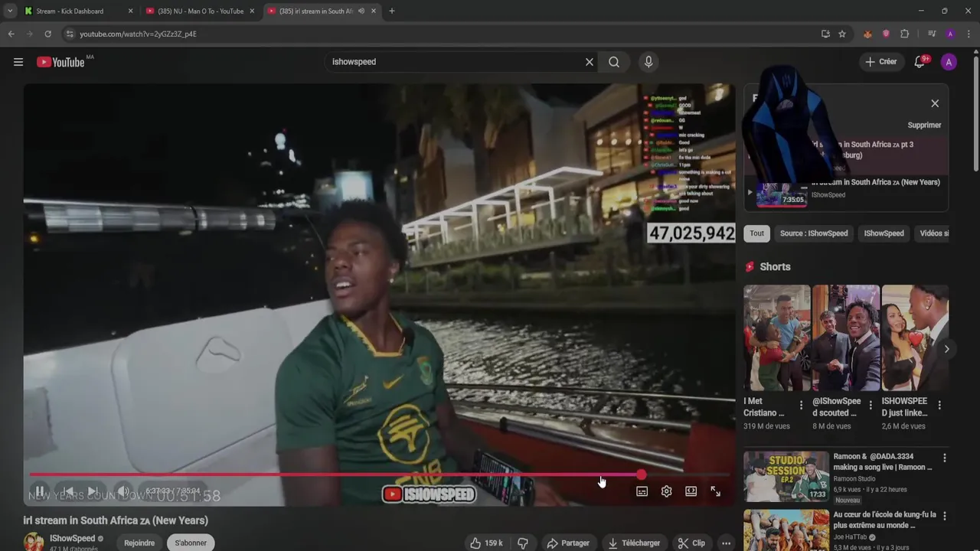
Task: Open options for ISHOWSPEED just linked short
Action: pos(939,405)
